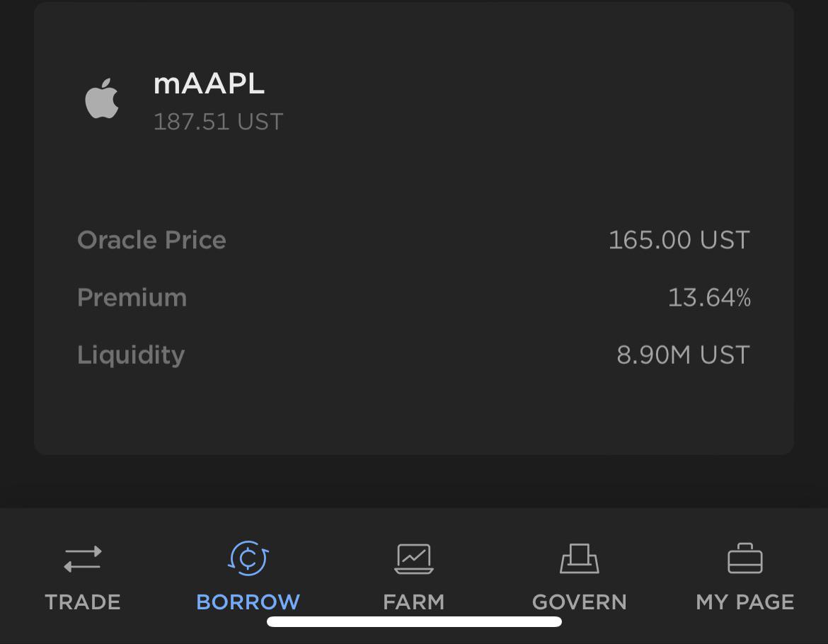Open My Page via the briefcase icon

click(744, 558)
